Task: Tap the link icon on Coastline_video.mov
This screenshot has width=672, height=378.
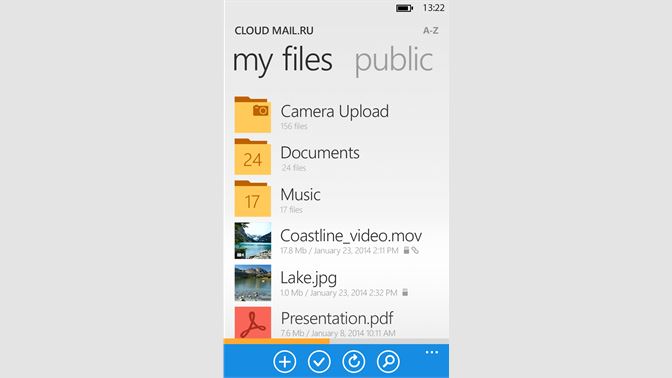Action: (x=415, y=250)
